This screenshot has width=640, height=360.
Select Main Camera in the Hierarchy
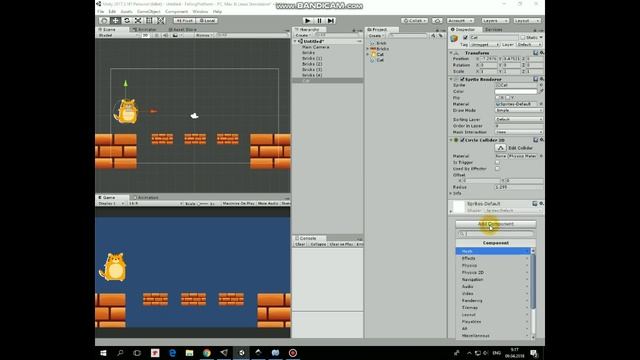(316, 47)
